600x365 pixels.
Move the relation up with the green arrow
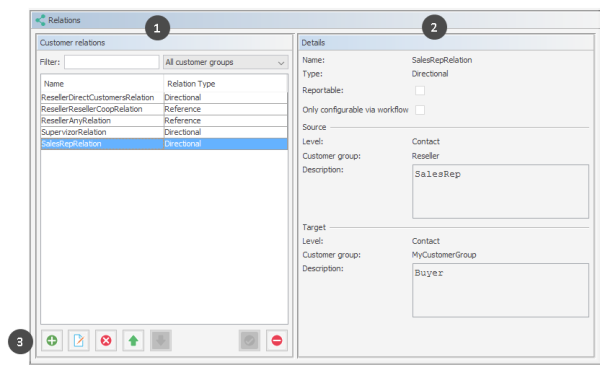coord(133,340)
